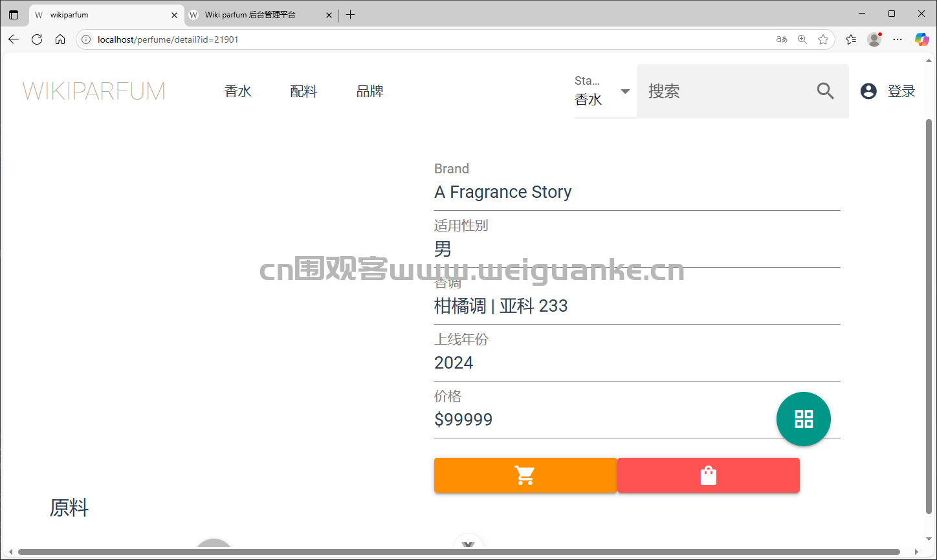Click the WIKIPARFUM logo
Viewport: 937px width, 560px height.
(94, 91)
